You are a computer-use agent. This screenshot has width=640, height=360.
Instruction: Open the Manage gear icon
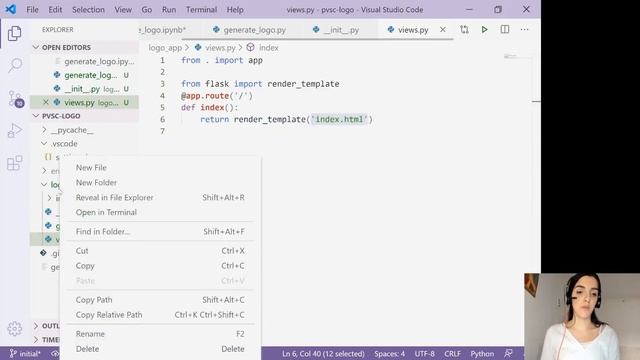15,328
